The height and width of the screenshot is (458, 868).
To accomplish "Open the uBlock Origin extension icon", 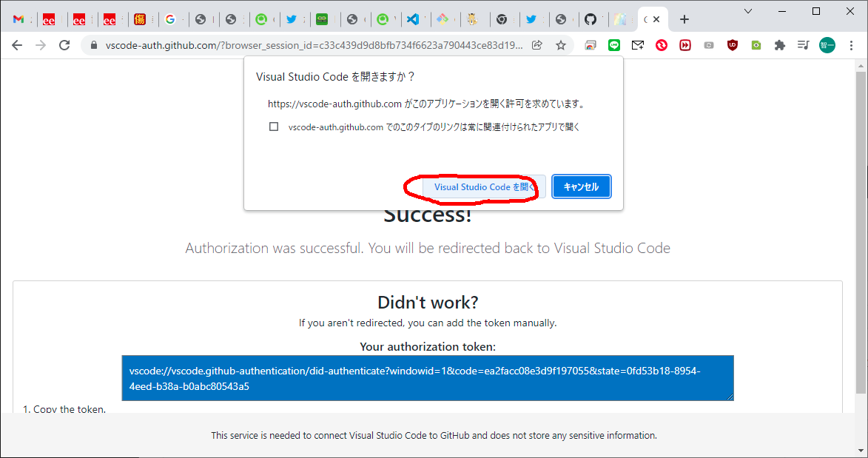I will coord(733,45).
